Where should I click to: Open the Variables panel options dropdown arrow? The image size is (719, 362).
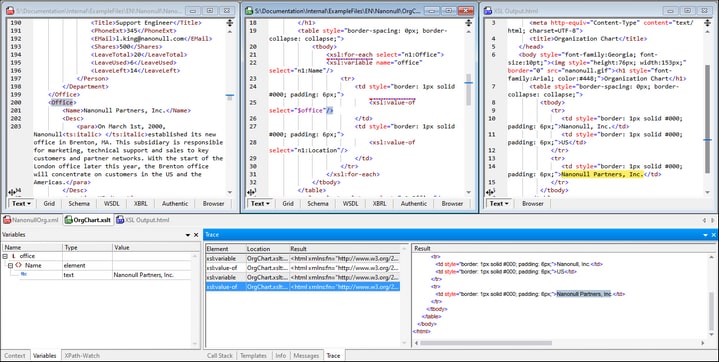click(x=188, y=235)
